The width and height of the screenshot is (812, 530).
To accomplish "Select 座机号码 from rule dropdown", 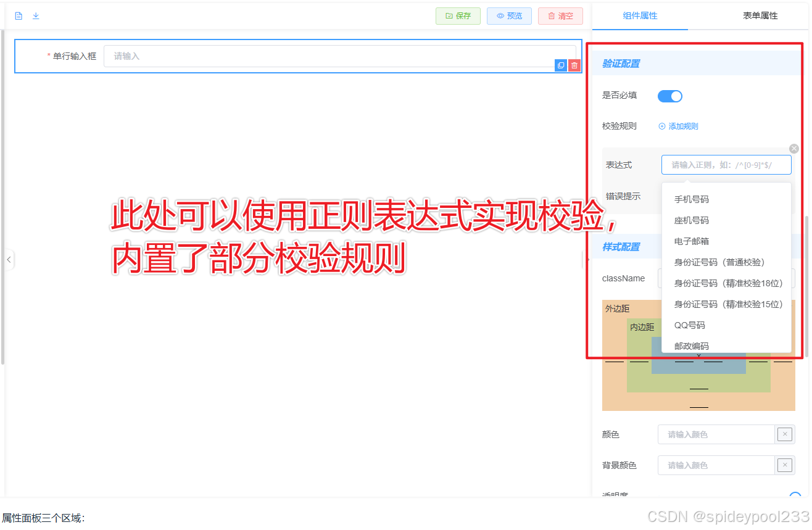I will click(726, 220).
